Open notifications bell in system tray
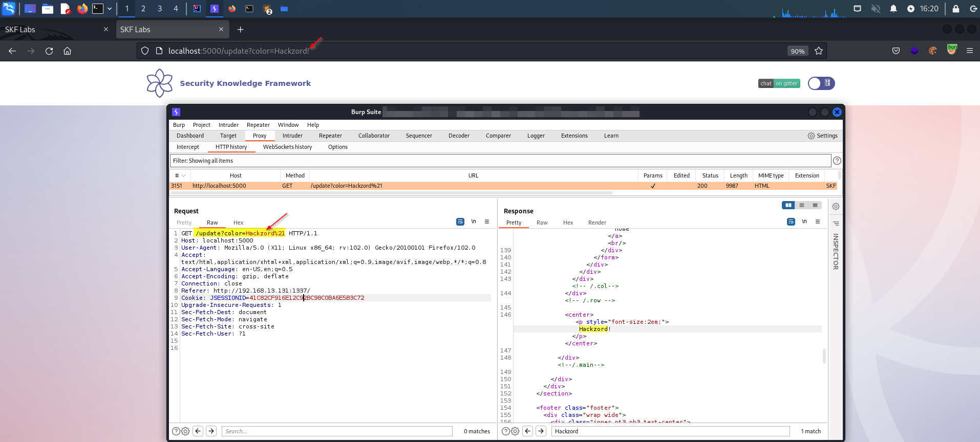This screenshot has width=980, height=442. (893, 9)
